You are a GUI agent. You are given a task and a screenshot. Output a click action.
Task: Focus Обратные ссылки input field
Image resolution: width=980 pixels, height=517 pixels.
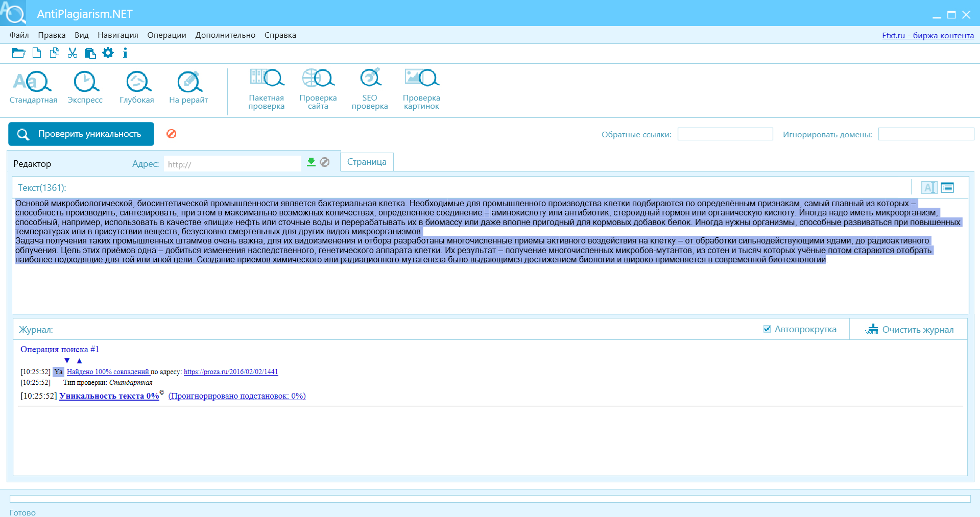click(x=725, y=134)
